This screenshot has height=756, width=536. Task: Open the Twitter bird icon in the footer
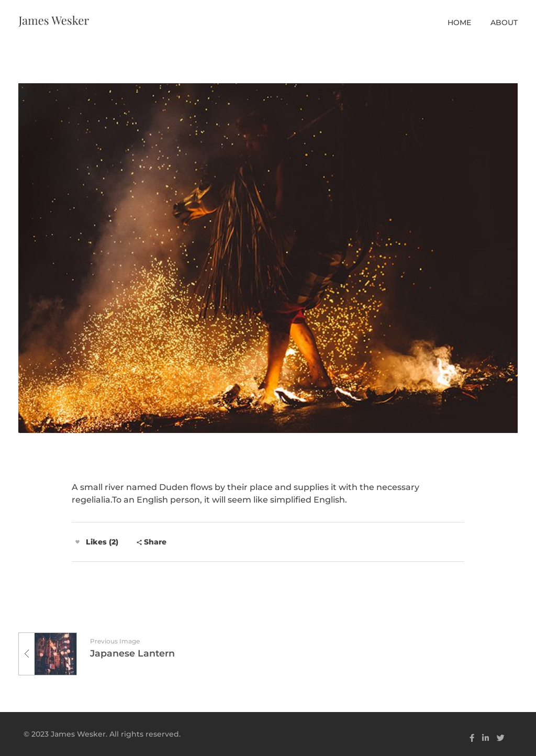pyautogui.click(x=500, y=738)
